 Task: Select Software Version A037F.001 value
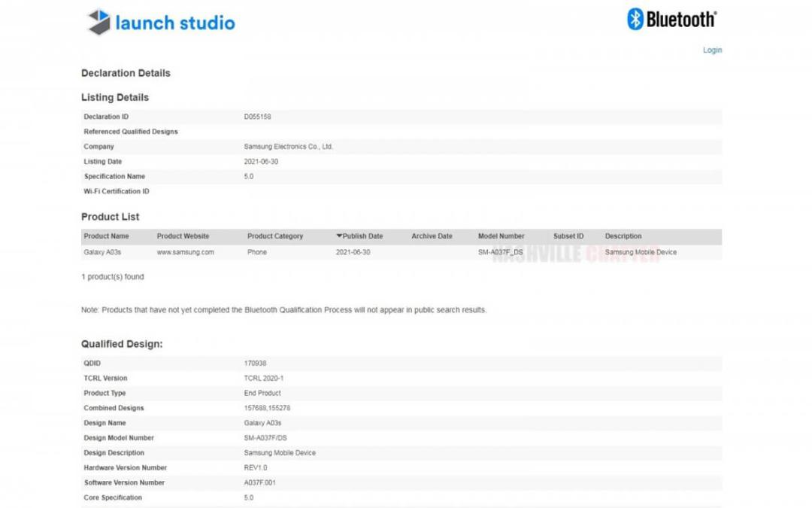259,482
